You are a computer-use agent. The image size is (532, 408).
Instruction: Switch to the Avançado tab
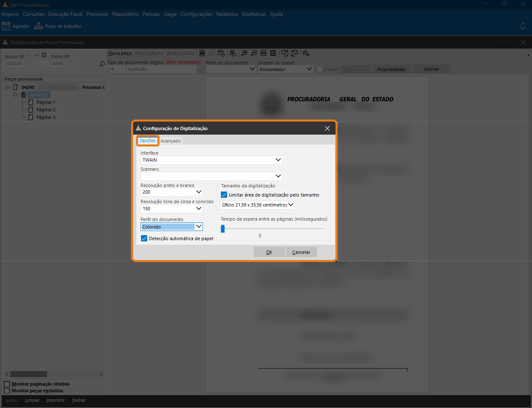pos(171,141)
